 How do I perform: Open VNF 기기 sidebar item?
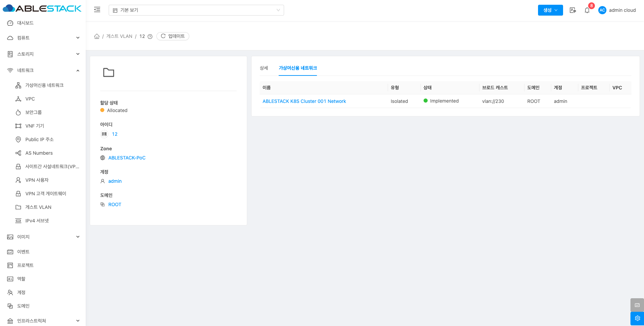(43, 126)
